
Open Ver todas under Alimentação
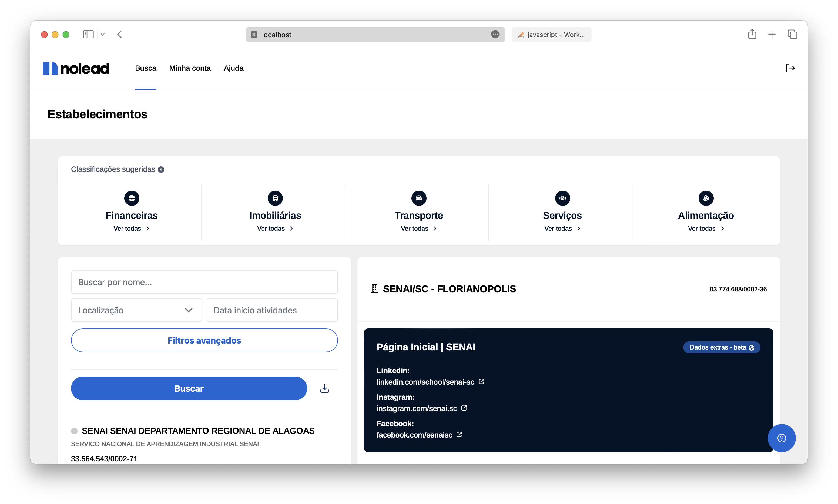point(706,229)
